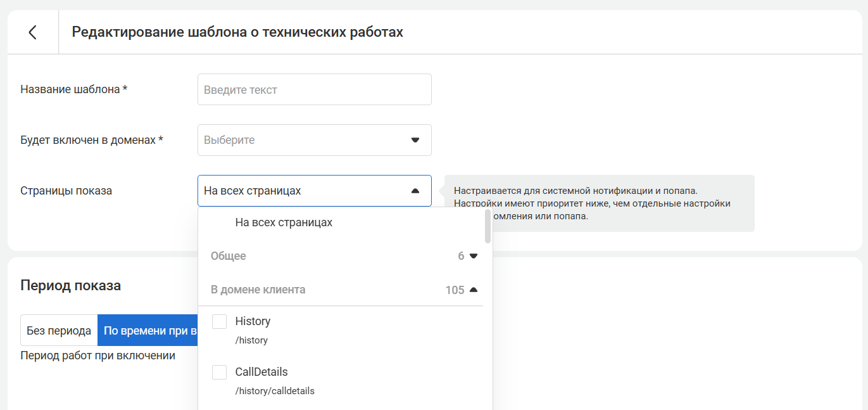The image size is (868, 410).
Task: Click the notification settings hint tooltip
Action: pos(598,203)
